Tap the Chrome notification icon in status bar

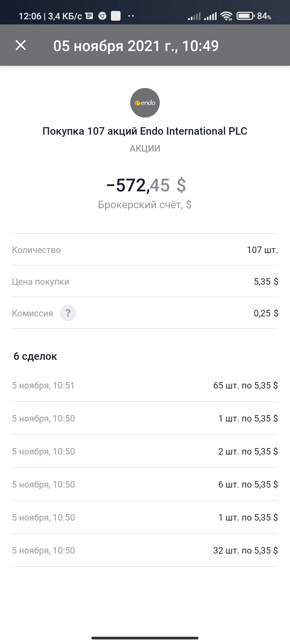click(x=102, y=16)
